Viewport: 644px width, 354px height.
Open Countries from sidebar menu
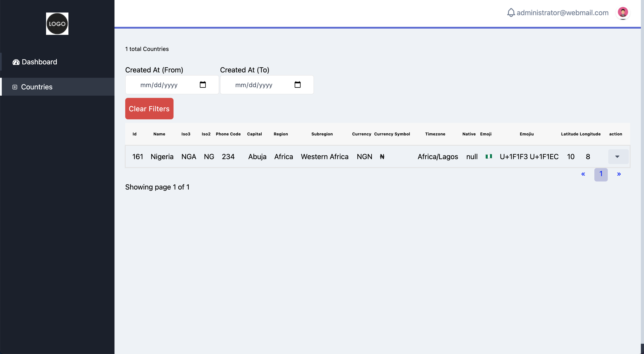[x=37, y=87]
